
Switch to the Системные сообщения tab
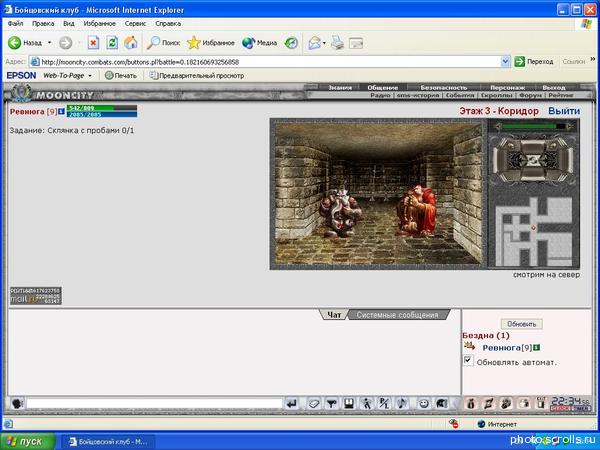tap(397, 315)
